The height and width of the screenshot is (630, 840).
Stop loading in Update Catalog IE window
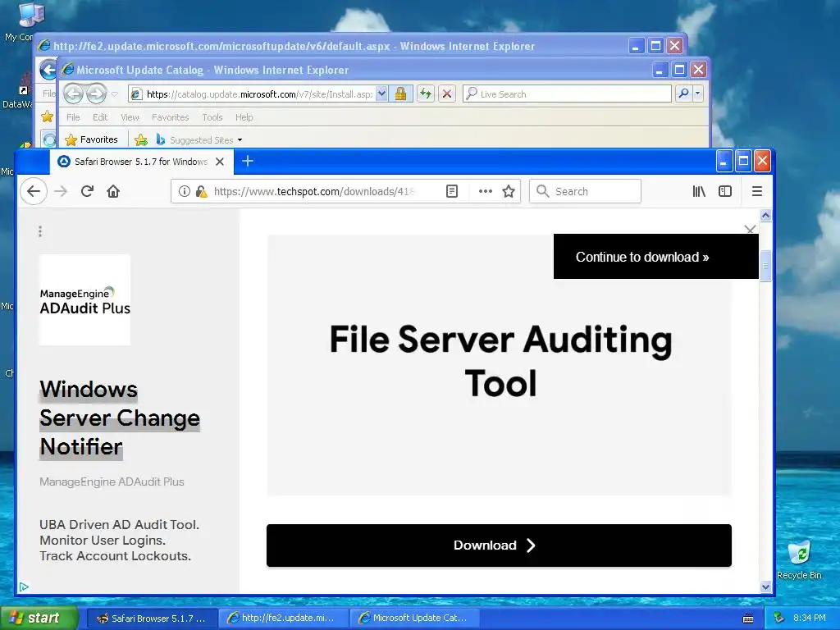click(447, 94)
